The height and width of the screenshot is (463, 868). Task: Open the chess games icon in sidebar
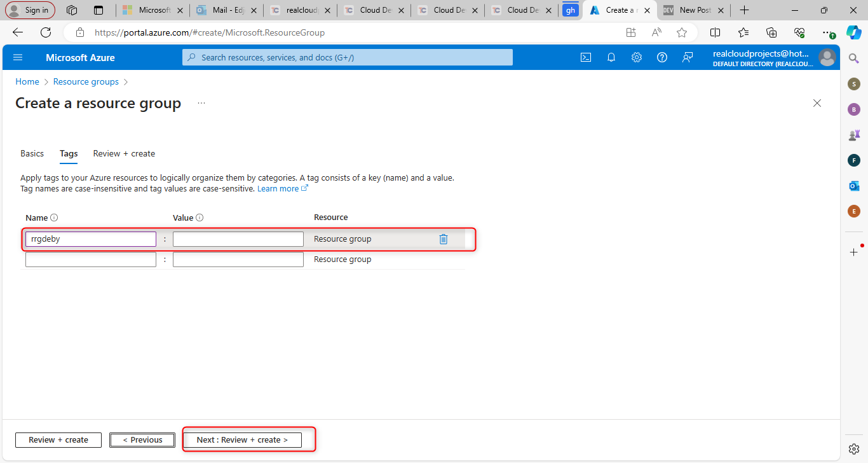tap(854, 135)
